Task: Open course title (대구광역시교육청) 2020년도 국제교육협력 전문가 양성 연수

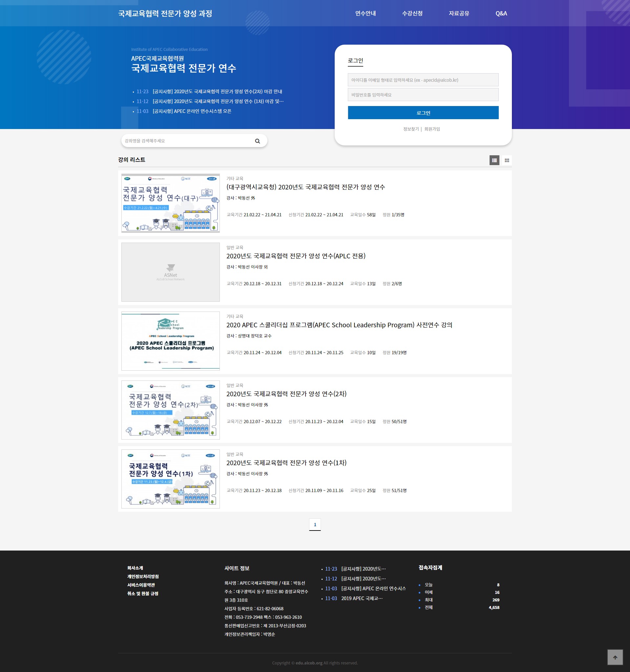Action: point(305,187)
